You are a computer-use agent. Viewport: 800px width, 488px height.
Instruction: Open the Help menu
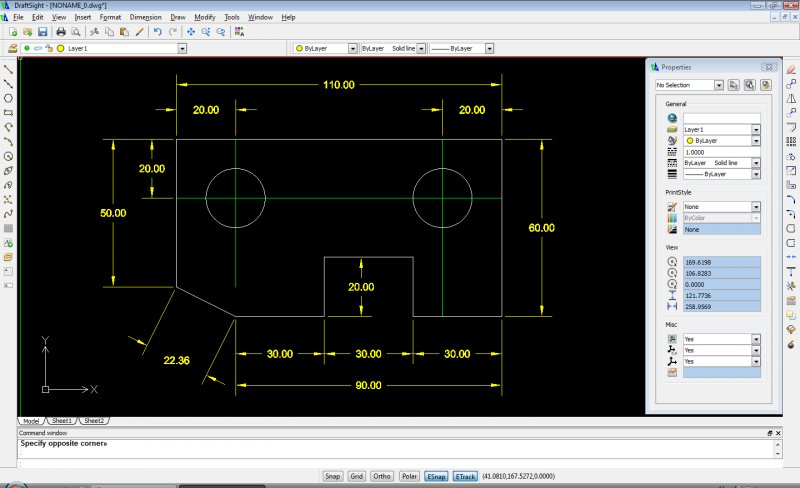coord(288,17)
